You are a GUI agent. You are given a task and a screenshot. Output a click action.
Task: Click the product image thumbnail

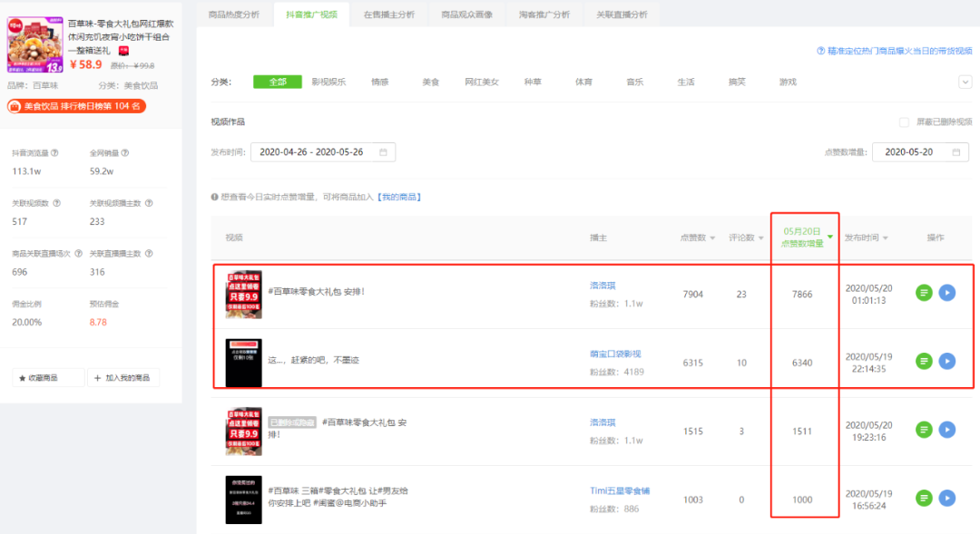(35, 44)
